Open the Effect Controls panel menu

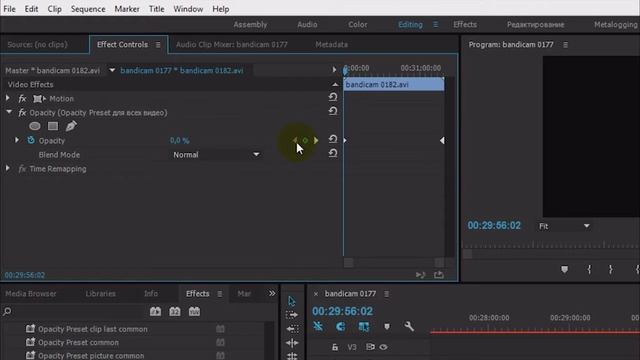[x=158, y=45]
